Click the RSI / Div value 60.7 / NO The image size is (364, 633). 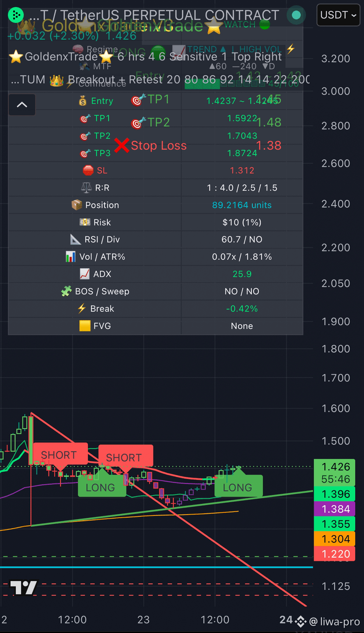click(242, 239)
